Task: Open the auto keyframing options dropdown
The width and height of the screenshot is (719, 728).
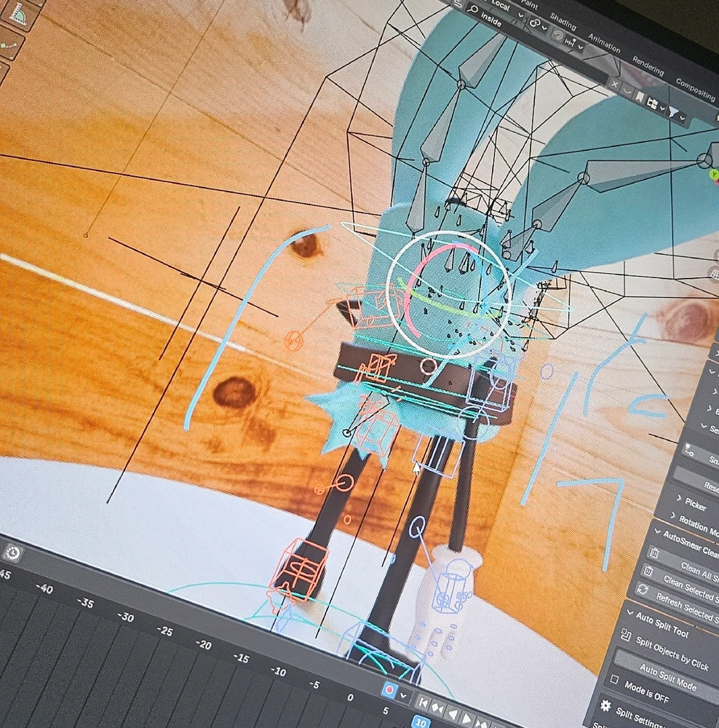Action: 404,695
